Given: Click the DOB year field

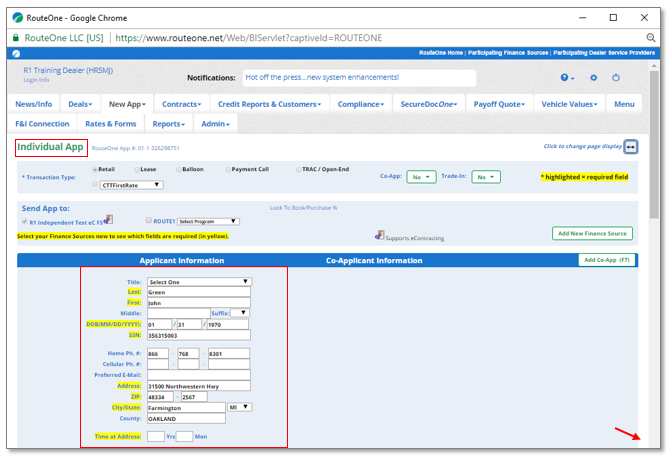Looking at the screenshot, I should 228,325.
